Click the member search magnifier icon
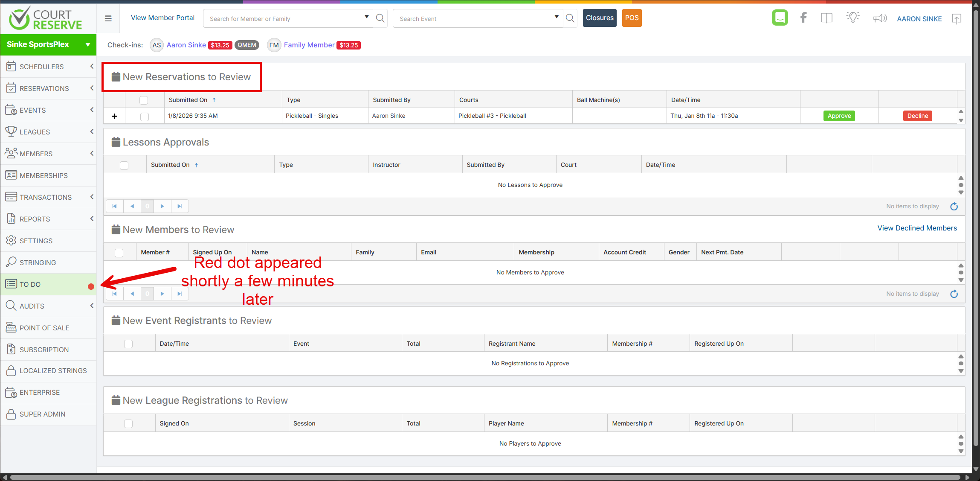 pyautogui.click(x=380, y=18)
